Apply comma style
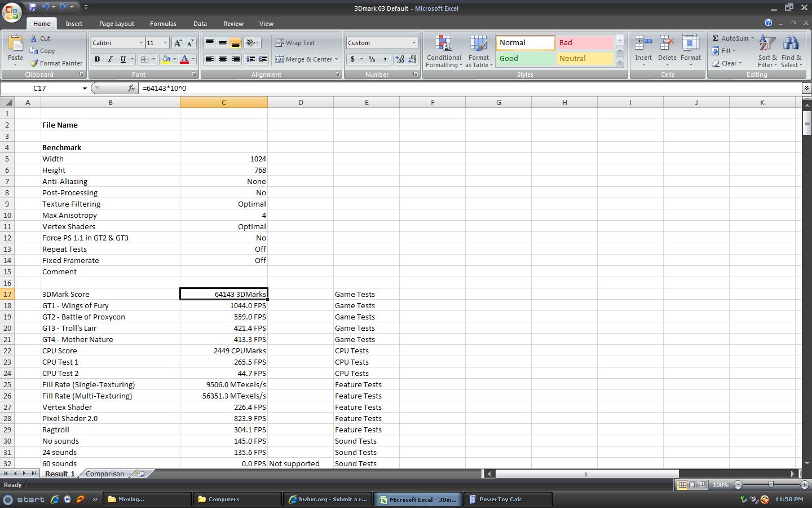The image size is (812, 508). click(385, 59)
